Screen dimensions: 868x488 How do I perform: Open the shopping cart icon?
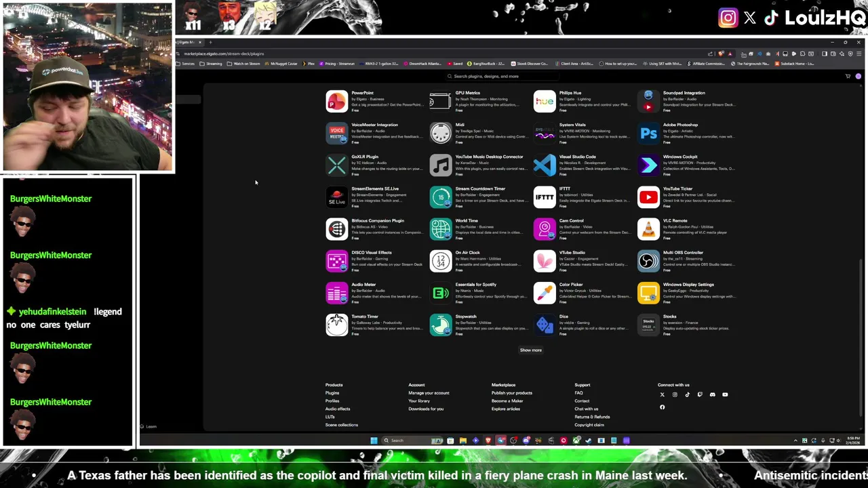coord(848,76)
